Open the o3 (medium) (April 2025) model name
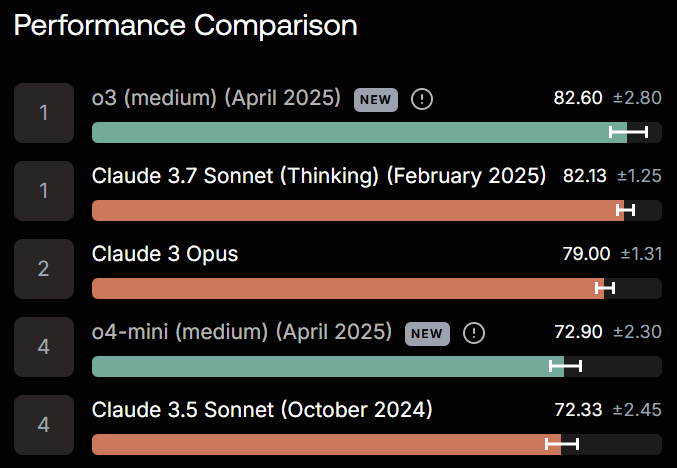The height and width of the screenshot is (468, 677). pos(216,98)
